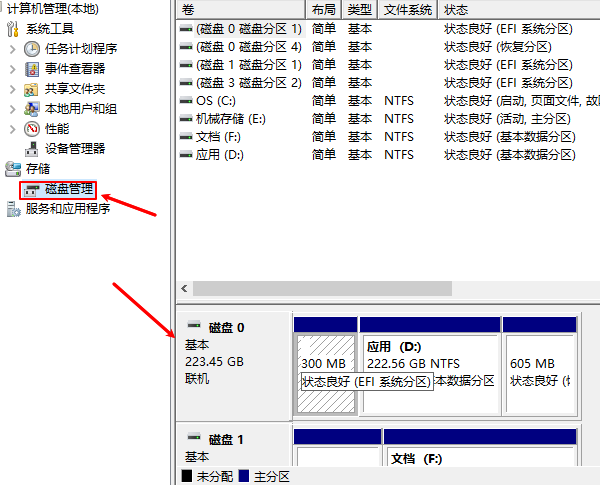Sort by the 卷 column header

241,10
